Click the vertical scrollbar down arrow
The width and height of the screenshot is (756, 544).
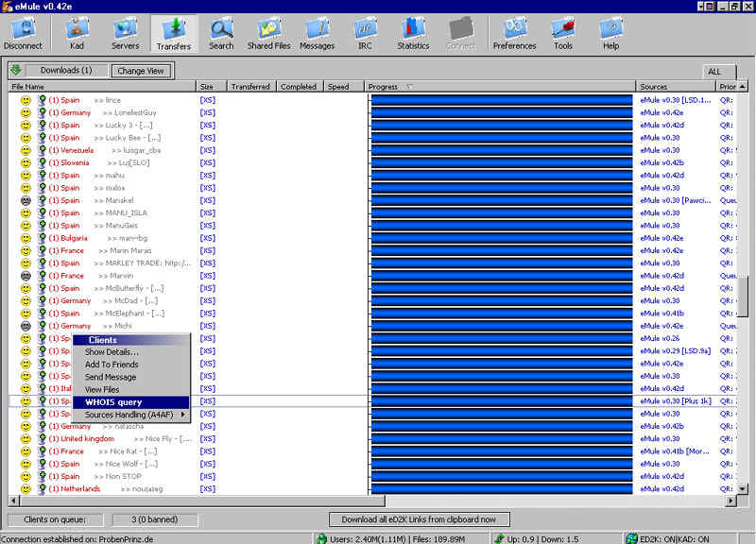(x=743, y=489)
